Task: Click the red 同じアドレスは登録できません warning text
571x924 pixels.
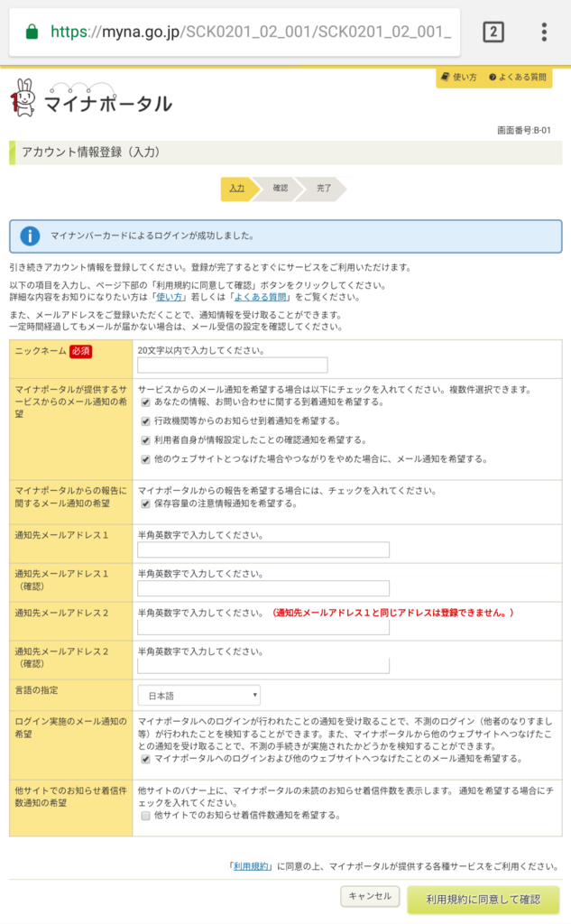Action: [x=393, y=613]
